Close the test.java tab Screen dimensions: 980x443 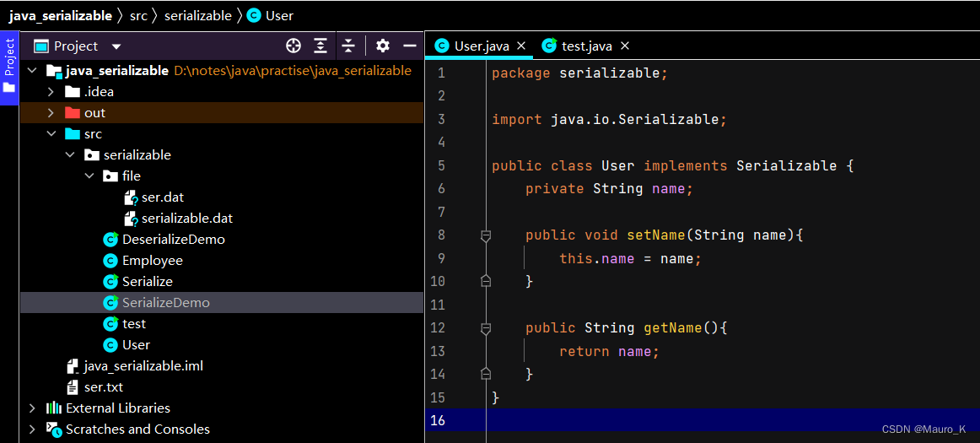[624, 46]
